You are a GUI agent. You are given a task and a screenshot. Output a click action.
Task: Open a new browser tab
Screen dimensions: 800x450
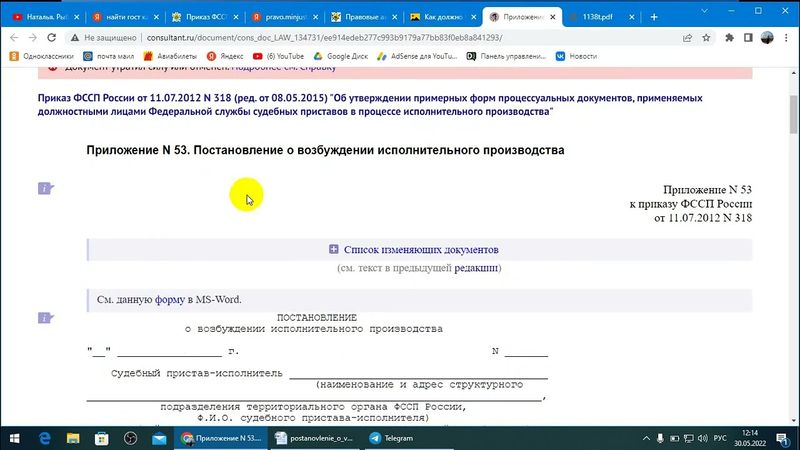(x=654, y=17)
